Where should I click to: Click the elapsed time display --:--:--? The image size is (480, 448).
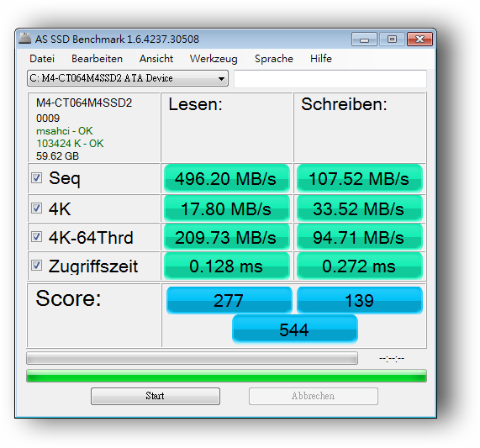pyautogui.click(x=392, y=358)
